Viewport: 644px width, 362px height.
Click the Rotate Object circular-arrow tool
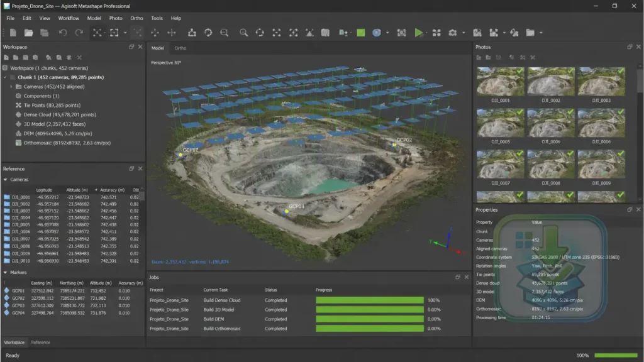coord(208,33)
